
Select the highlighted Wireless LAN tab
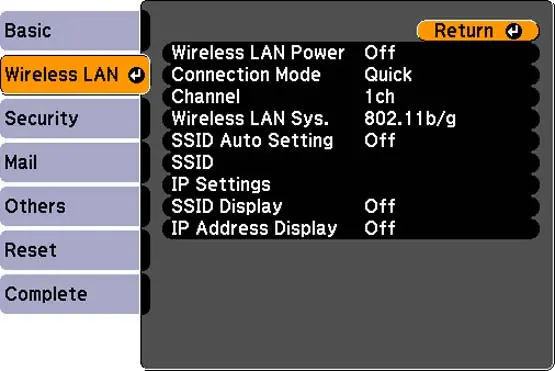[75, 75]
